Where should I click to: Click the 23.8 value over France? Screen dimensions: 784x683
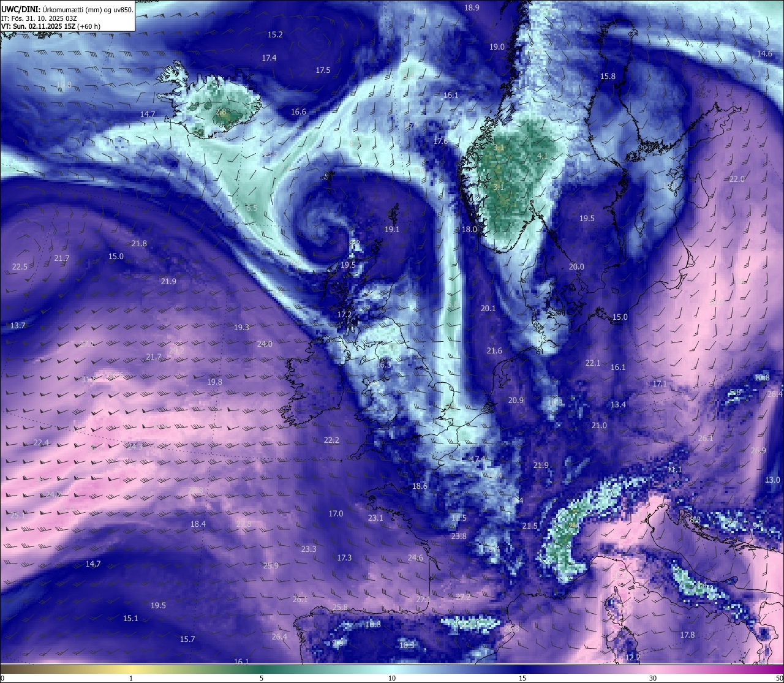click(459, 537)
